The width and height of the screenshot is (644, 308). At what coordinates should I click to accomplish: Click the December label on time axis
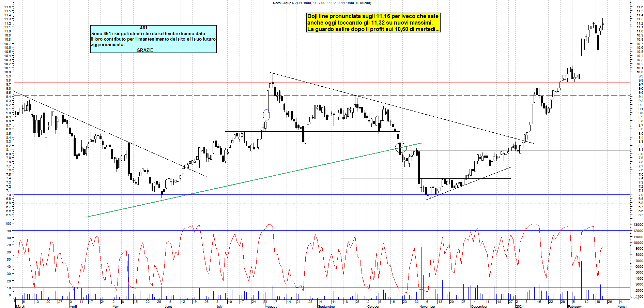point(479,306)
